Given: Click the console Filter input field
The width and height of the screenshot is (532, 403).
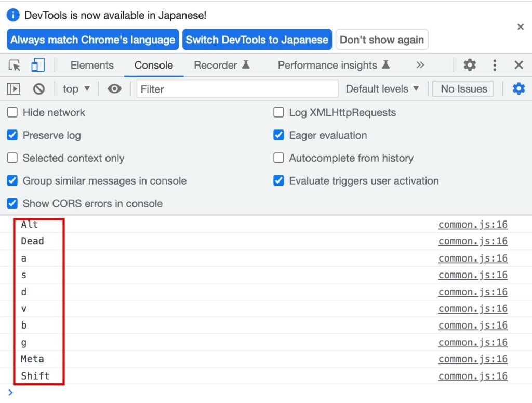Looking at the screenshot, I should [237, 89].
